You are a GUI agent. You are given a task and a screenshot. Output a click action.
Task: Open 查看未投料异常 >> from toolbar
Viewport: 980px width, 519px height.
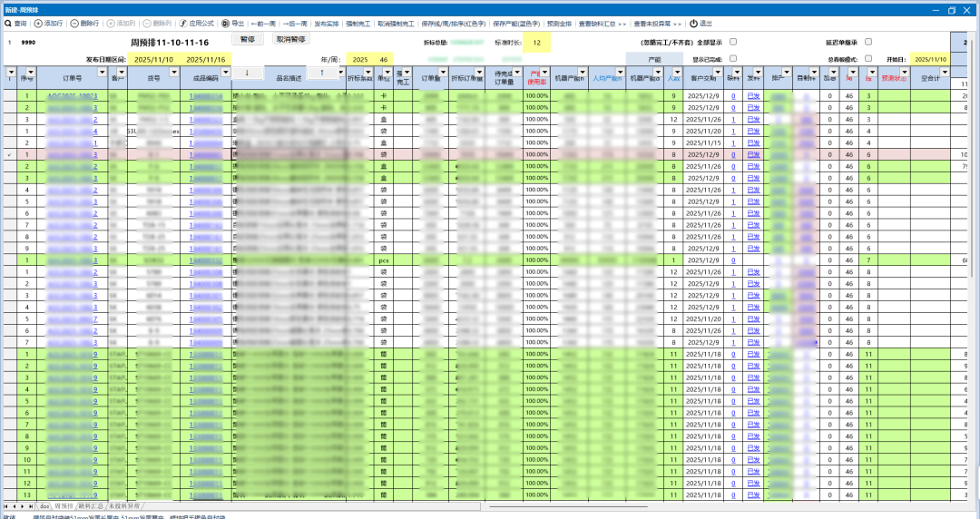click(658, 24)
